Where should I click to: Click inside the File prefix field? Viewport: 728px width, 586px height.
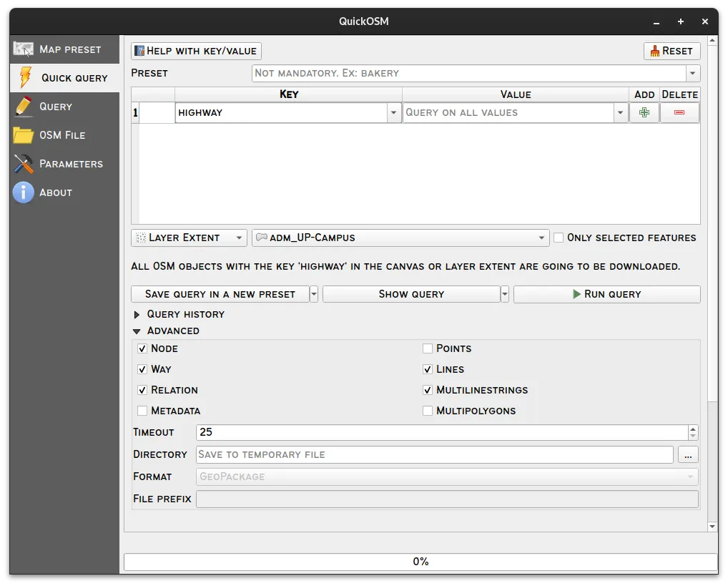[447, 499]
